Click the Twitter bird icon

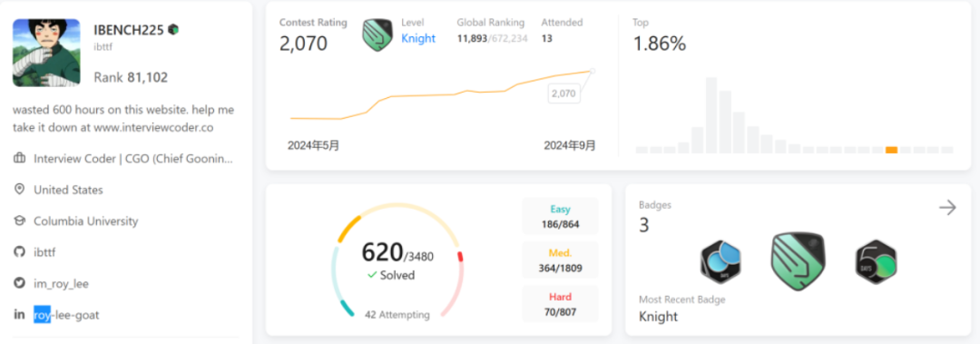coord(19,283)
